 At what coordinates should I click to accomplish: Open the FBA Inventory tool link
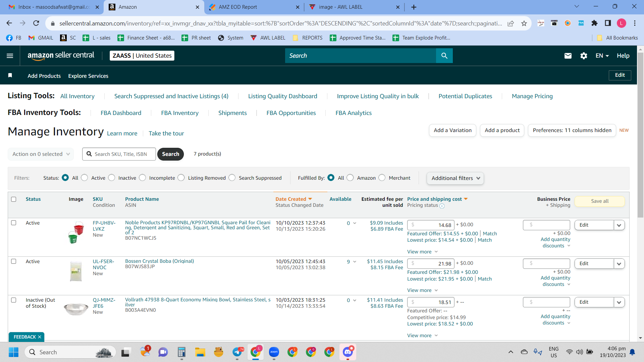(x=180, y=113)
